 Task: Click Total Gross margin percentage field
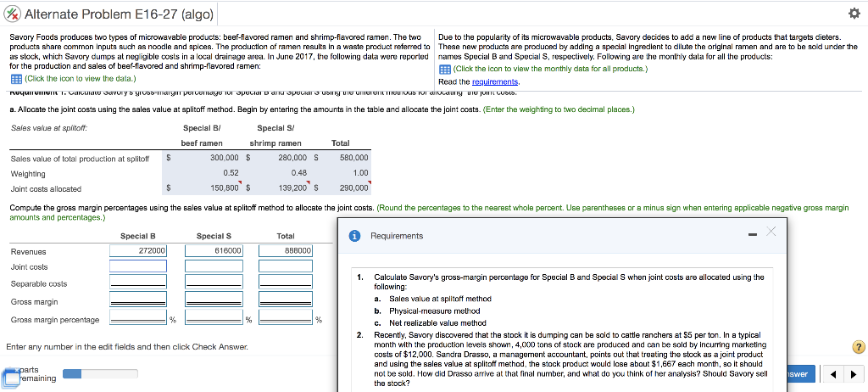tap(286, 319)
